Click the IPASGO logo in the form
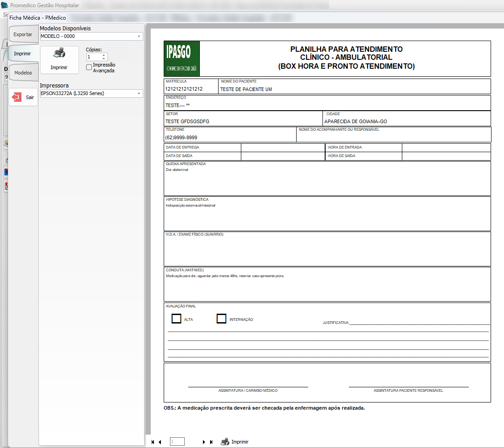The height and width of the screenshot is (448, 504). pyautogui.click(x=182, y=58)
